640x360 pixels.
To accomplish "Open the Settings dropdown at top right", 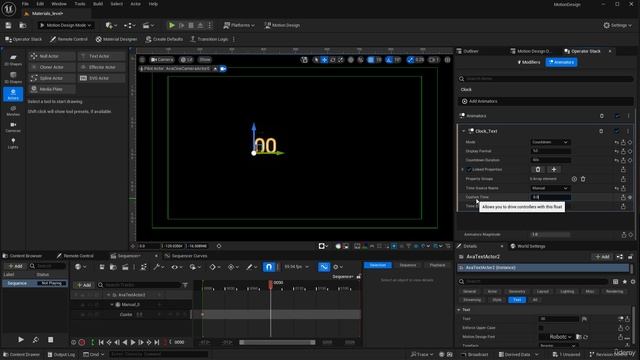I will coord(618,25).
